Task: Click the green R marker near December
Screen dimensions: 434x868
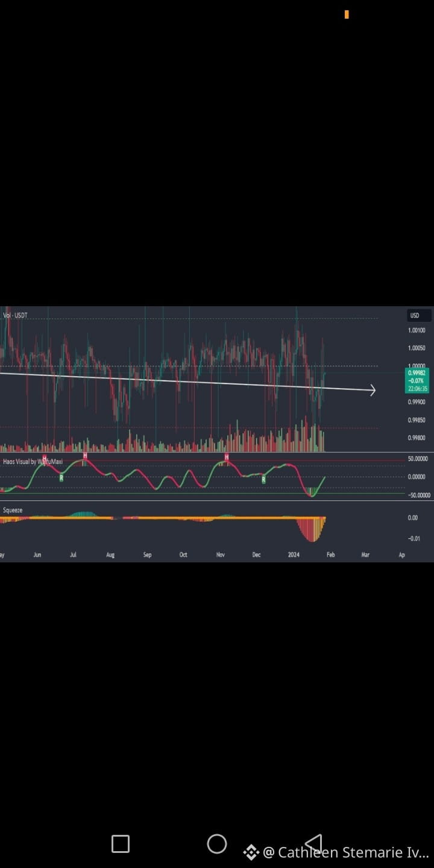Action: click(x=263, y=479)
